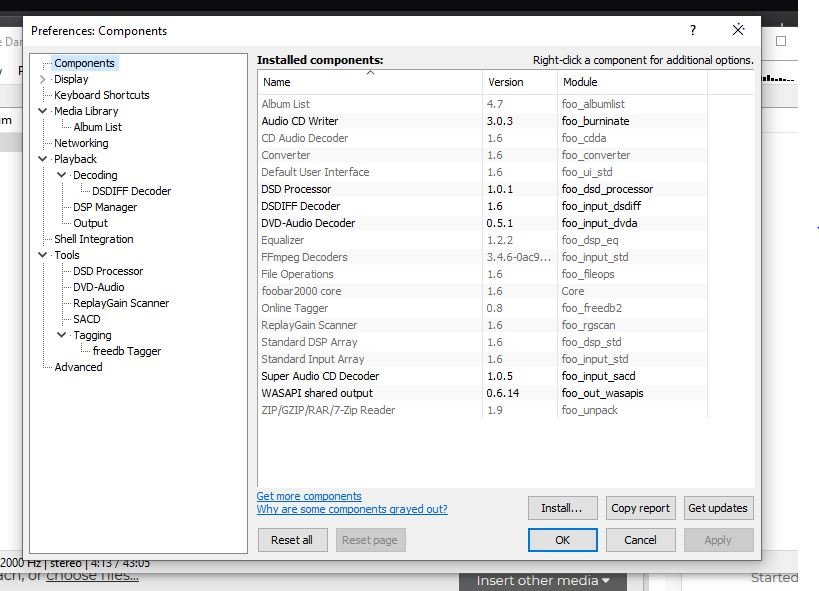
Task: Select the SACD preferences page
Action: coord(85,319)
